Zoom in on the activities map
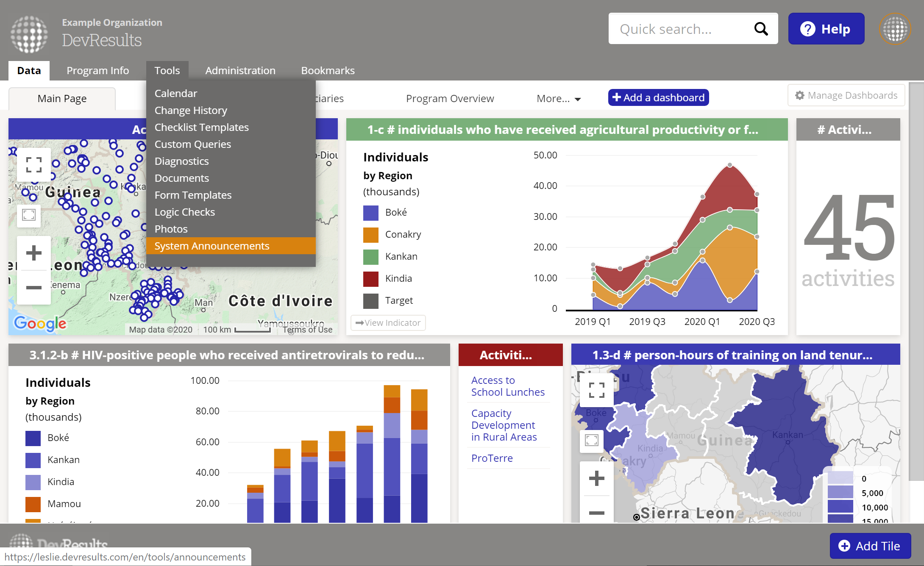This screenshot has width=924, height=566. pyautogui.click(x=34, y=253)
